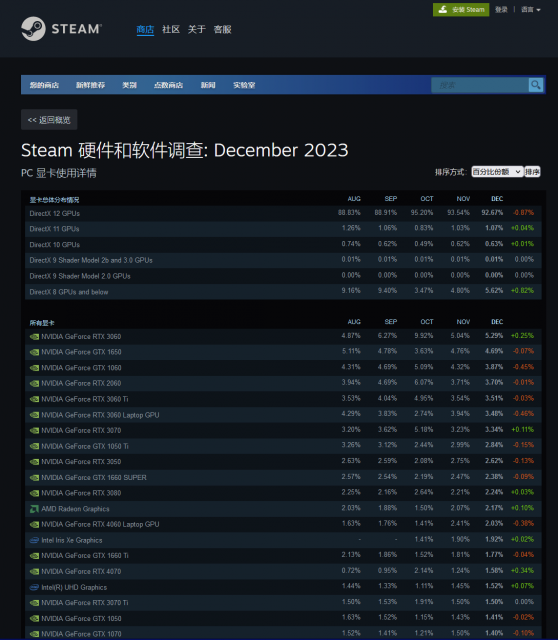The width and height of the screenshot is (558, 640).
Task: Open the 点数商店 points shop menu
Action: 168,85
